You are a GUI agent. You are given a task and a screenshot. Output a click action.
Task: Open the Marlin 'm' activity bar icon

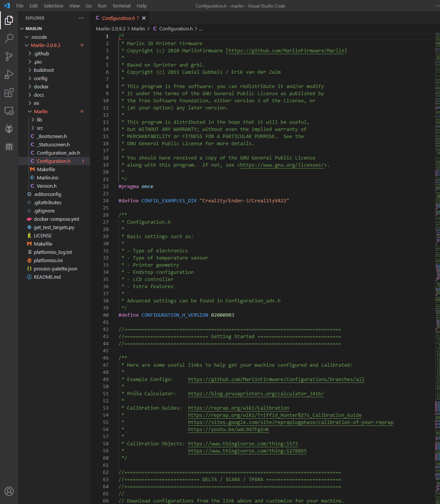9,147
